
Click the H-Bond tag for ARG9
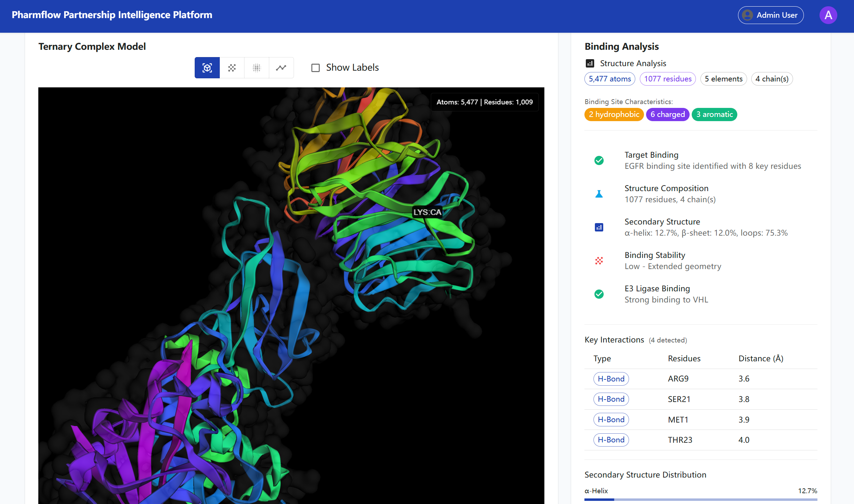click(x=611, y=379)
